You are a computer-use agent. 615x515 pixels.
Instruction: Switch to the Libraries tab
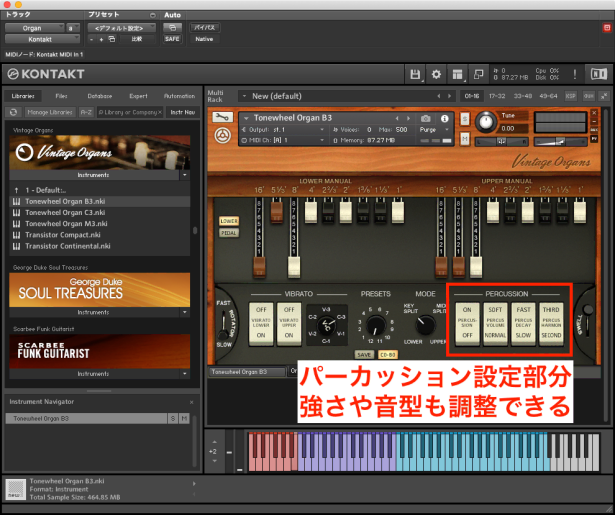(x=23, y=96)
